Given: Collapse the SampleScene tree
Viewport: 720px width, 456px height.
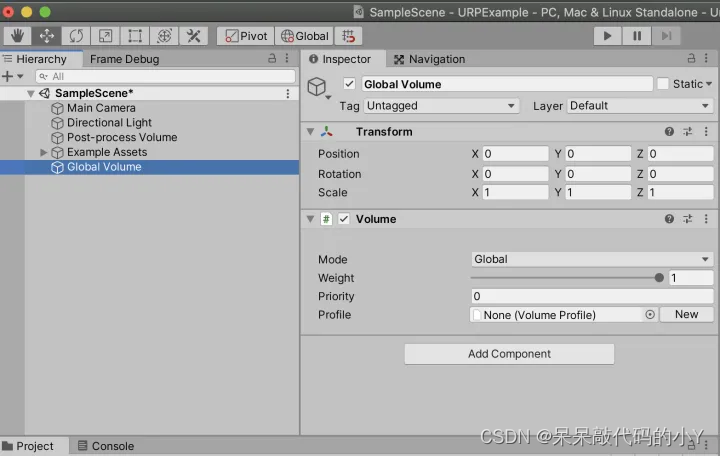Looking at the screenshot, I should click(31, 94).
